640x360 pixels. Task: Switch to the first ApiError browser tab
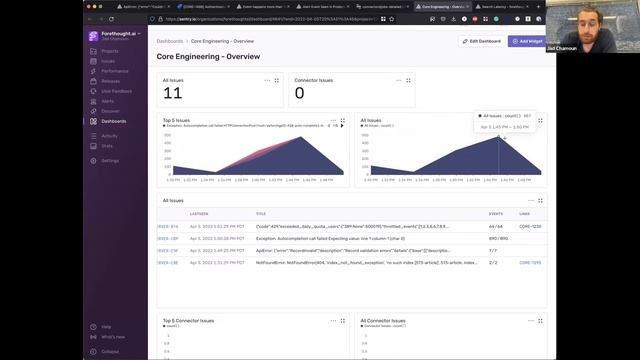point(144,7)
